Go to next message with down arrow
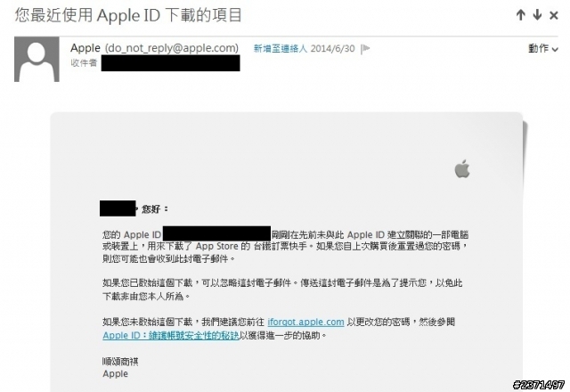 pyautogui.click(x=537, y=15)
